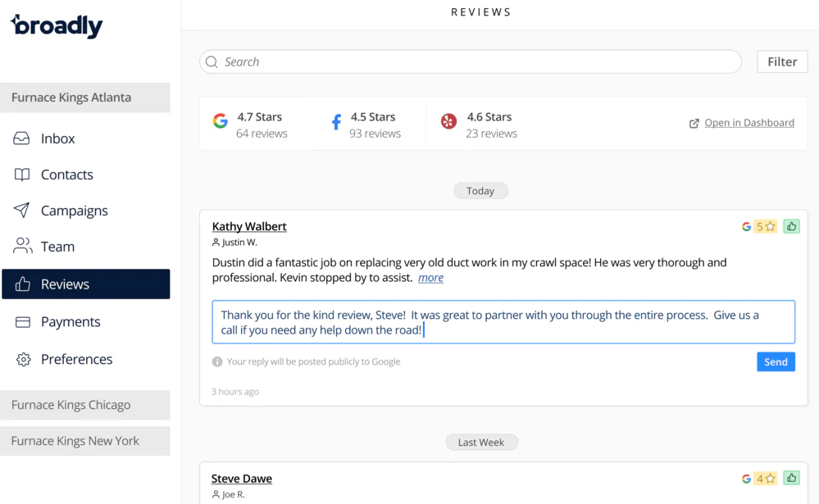Image resolution: width=819 pixels, height=504 pixels.
Task: Click thumbs-up icon on Steve Dawe review
Action: [791, 478]
